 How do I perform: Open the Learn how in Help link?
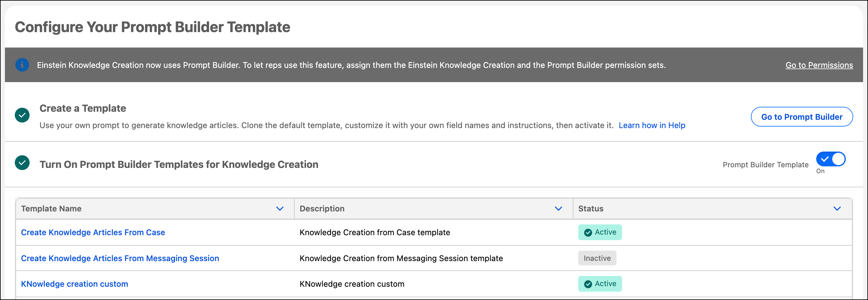(652, 125)
